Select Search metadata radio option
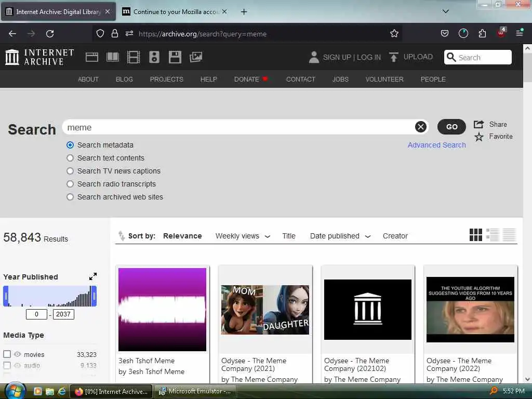Image resolution: width=532 pixels, height=399 pixels. [x=70, y=145]
